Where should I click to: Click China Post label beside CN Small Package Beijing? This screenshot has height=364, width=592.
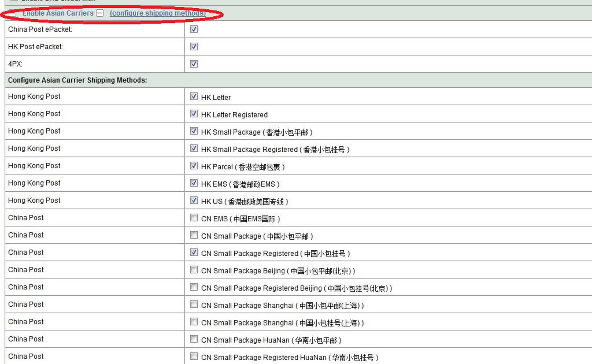click(26, 270)
